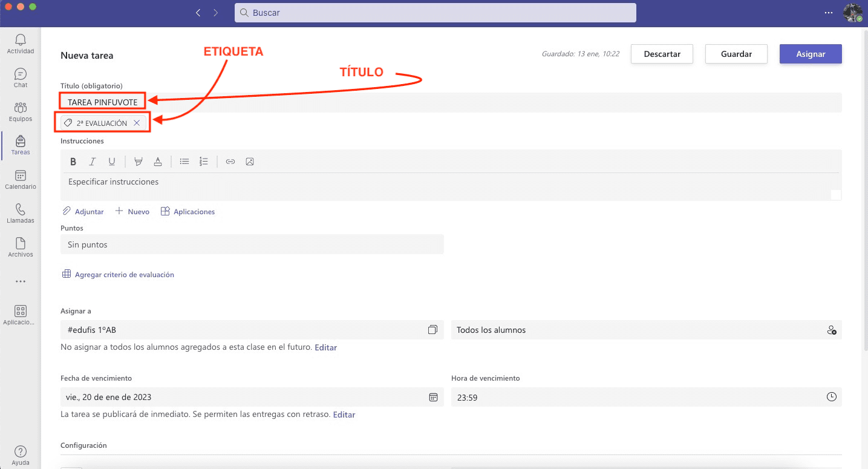Insert a bulleted list
Screen dimensions: 868x469
click(184, 162)
